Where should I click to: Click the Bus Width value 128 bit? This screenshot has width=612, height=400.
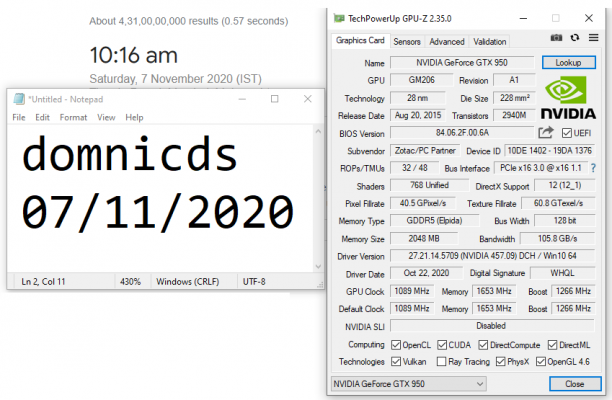click(x=565, y=221)
